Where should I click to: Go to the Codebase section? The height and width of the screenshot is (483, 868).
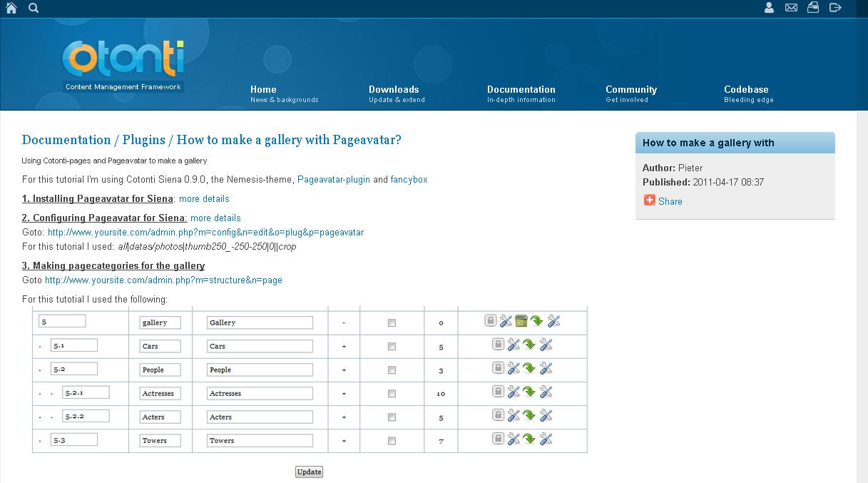point(746,90)
